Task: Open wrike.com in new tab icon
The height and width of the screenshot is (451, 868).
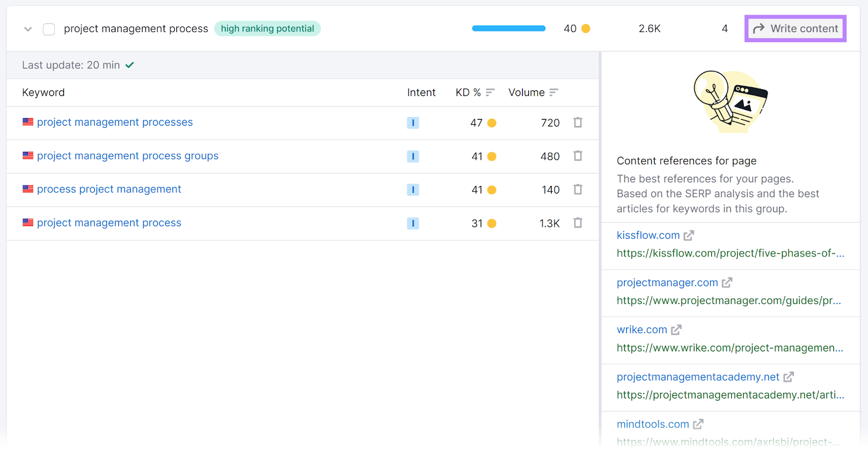Action: click(676, 330)
